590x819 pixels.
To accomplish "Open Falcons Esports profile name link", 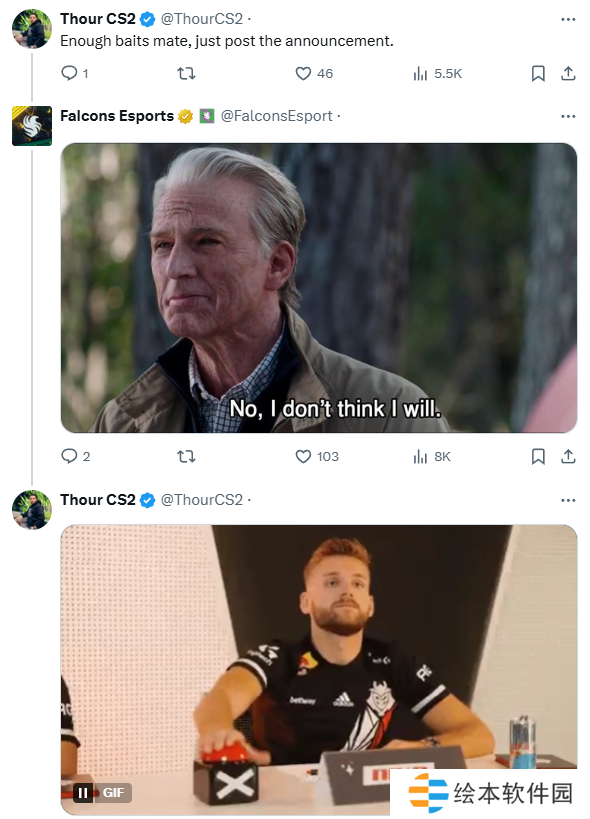I will coord(117,116).
